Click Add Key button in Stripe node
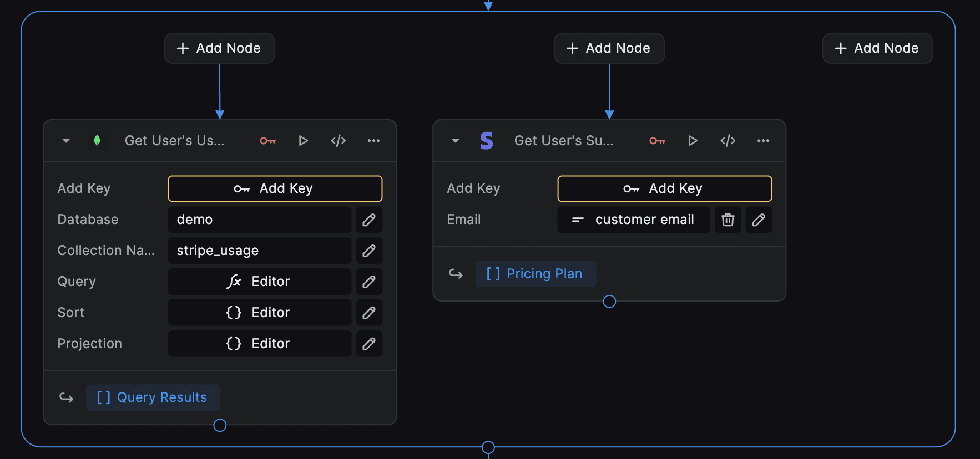980x459 pixels. coord(665,188)
